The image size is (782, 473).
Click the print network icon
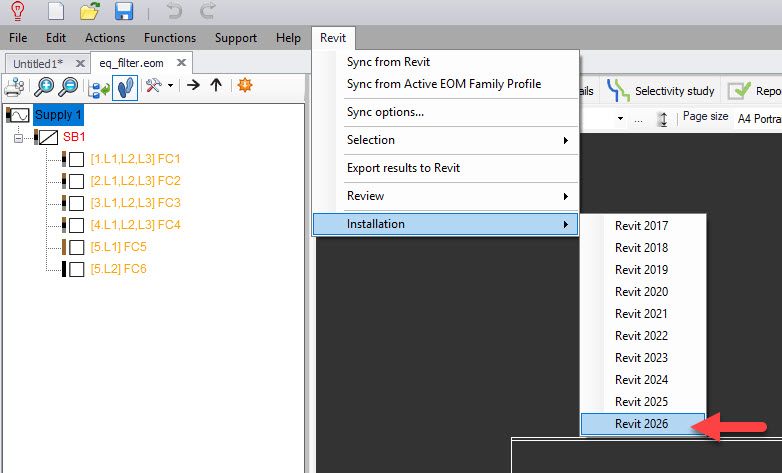coord(14,86)
